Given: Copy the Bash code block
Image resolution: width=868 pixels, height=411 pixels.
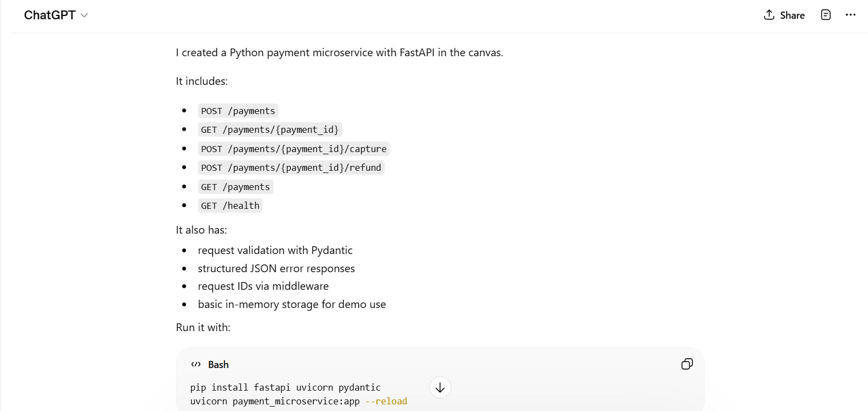Looking at the screenshot, I should point(687,364).
